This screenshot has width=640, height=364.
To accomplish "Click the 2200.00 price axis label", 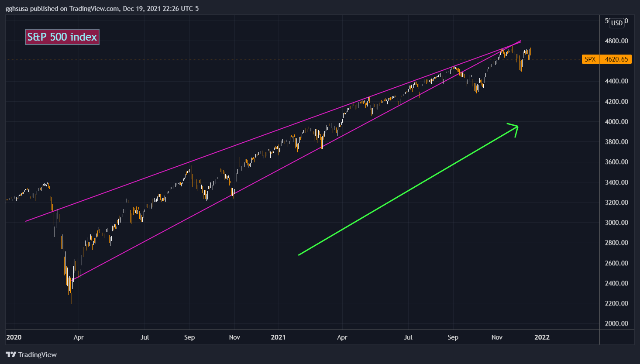I will click(616, 303).
